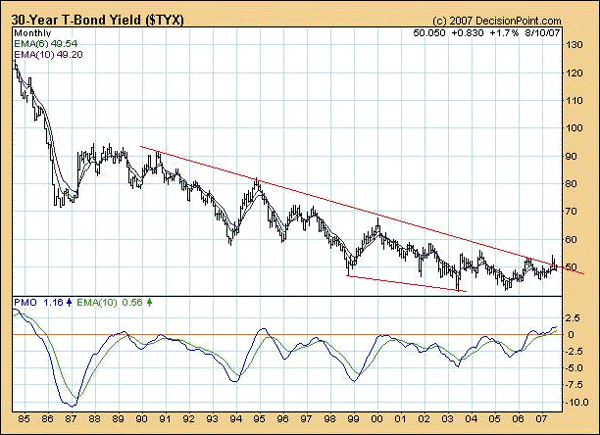Image resolution: width=600 pixels, height=435 pixels.
Task: Click the blue PMO up arrow icon
Action: [x=69, y=303]
